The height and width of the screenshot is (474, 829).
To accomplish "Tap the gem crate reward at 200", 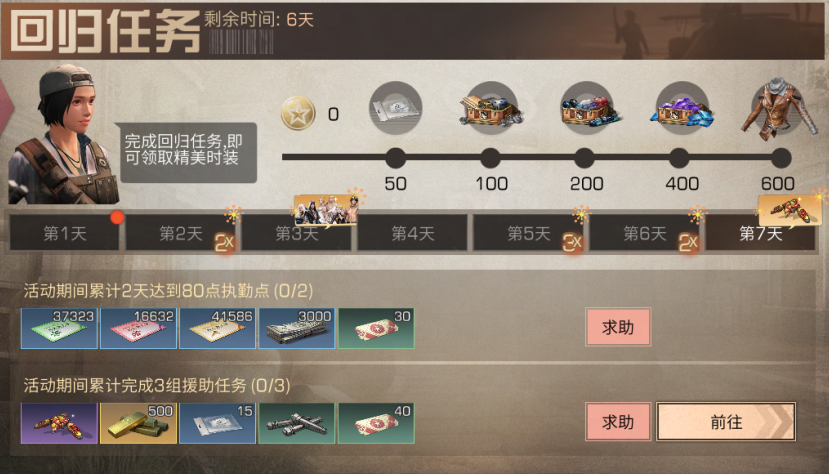I will click(x=587, y=108).
